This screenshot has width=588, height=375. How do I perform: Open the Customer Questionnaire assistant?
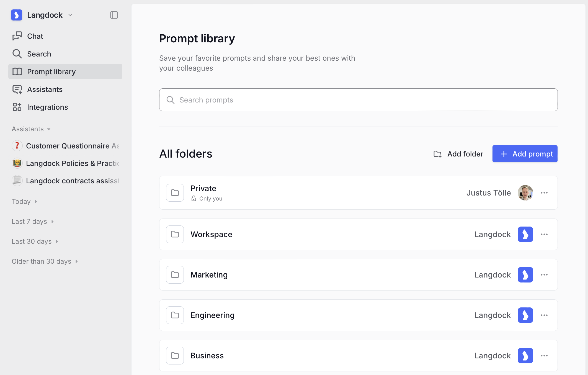point(72,146)
